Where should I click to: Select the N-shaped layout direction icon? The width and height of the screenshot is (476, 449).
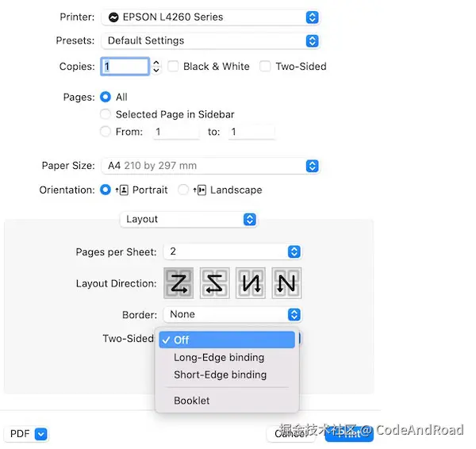click(x=287, y=283)
